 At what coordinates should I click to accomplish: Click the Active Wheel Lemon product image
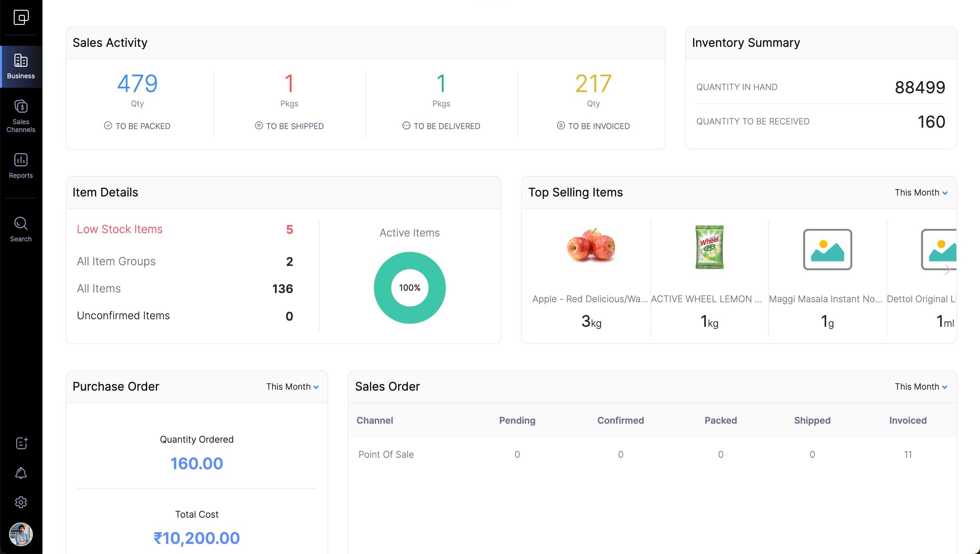point(709,247)
